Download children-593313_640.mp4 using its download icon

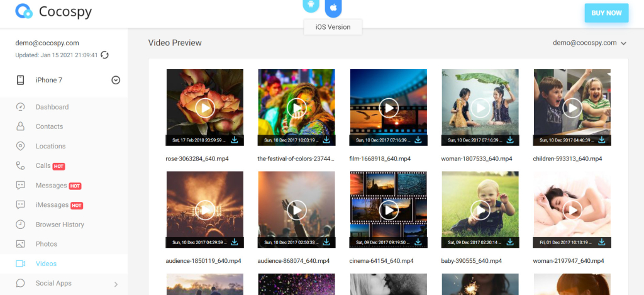602,140
